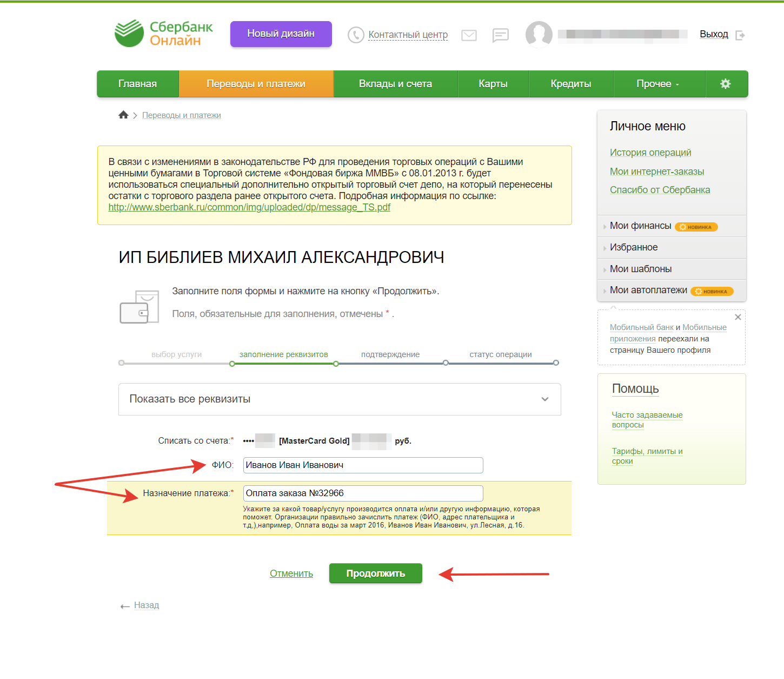Click the Назначение платежа input field

(362, 493)
